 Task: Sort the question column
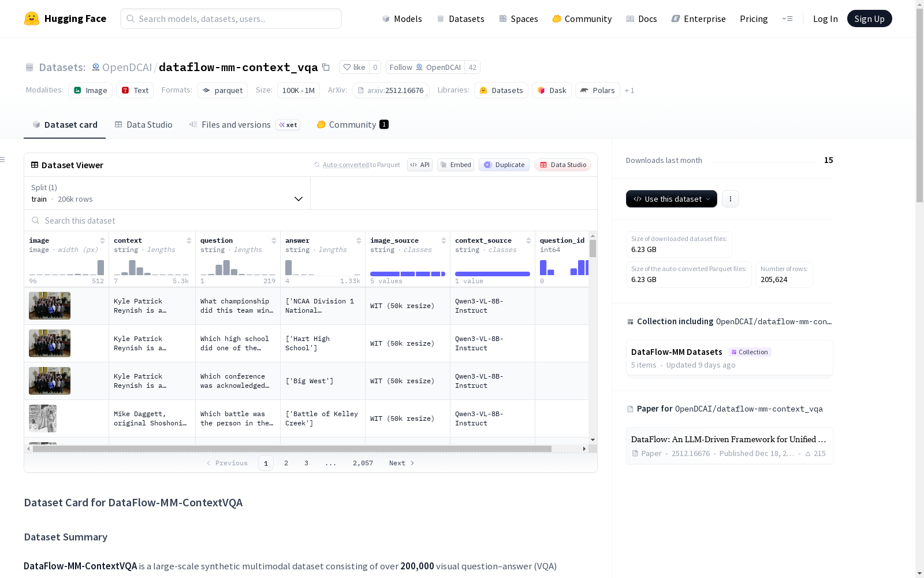(274, 240)
